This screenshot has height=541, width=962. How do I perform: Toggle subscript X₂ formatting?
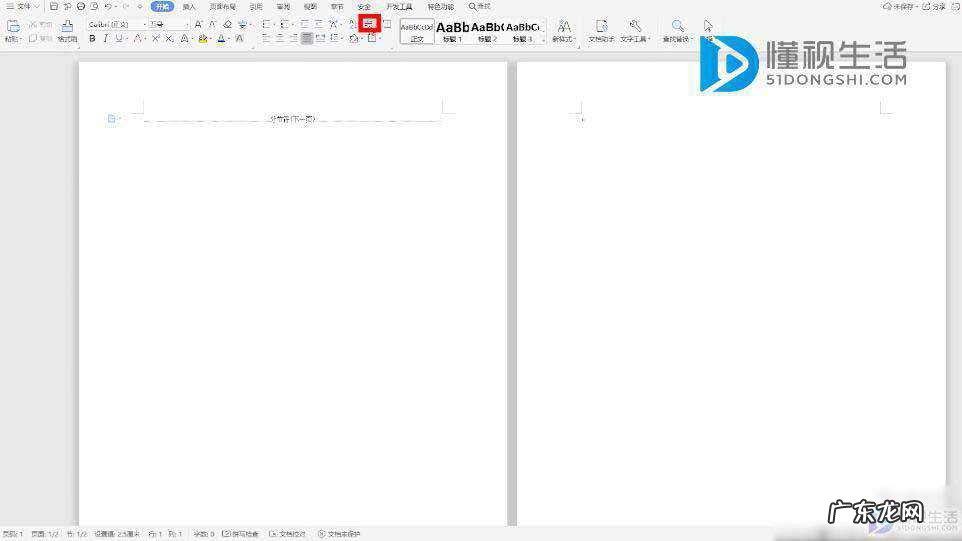pos(169,39)
